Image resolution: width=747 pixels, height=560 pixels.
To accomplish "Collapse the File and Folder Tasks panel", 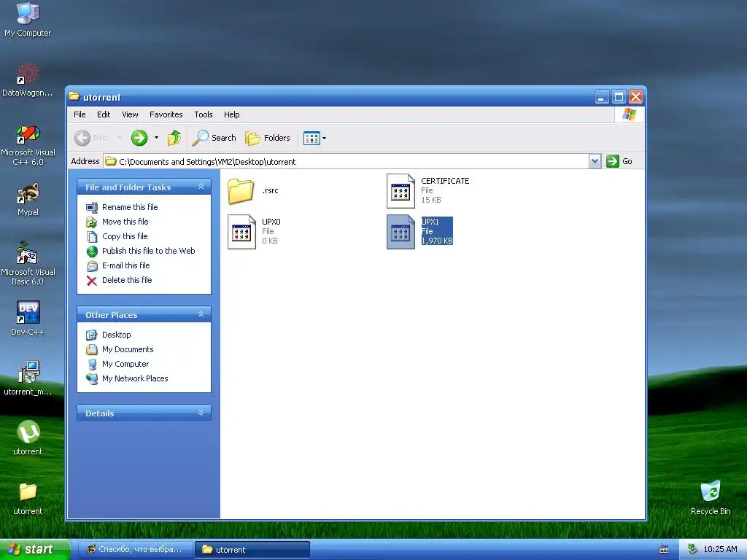I will click(x=201, y=187).
